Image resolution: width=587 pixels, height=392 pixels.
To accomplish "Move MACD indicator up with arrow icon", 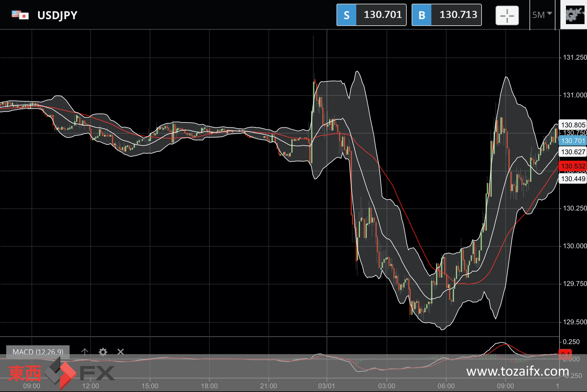I will [x=85, y=352].
